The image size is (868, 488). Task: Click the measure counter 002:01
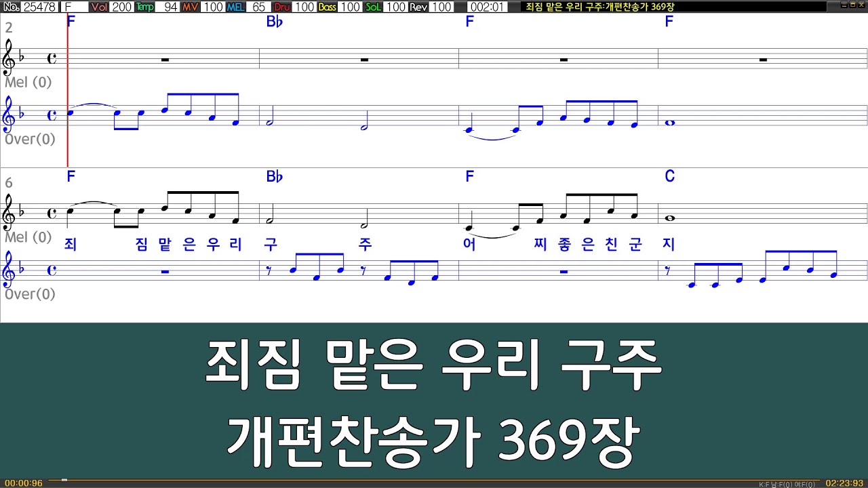pyautogui.click(x=487, y=7)
